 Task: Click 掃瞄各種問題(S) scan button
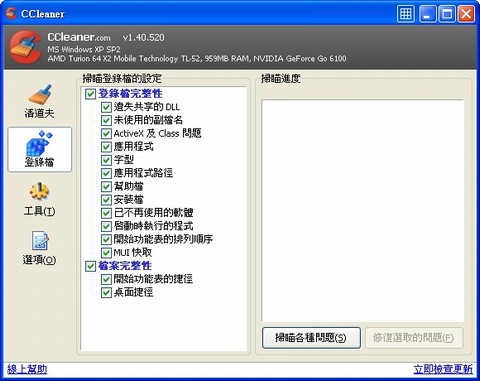pyautogui.click(x=311, y=338)
